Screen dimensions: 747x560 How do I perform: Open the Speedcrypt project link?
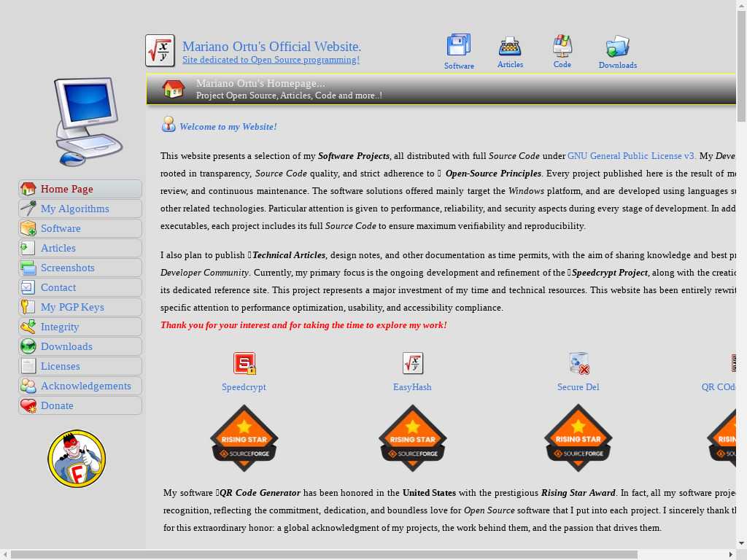244,387
